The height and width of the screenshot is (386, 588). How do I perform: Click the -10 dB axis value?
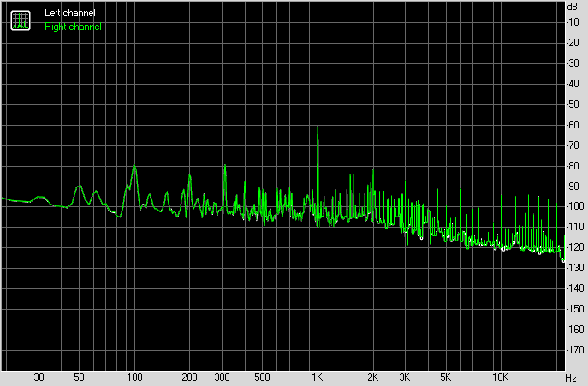pos(573,22)
